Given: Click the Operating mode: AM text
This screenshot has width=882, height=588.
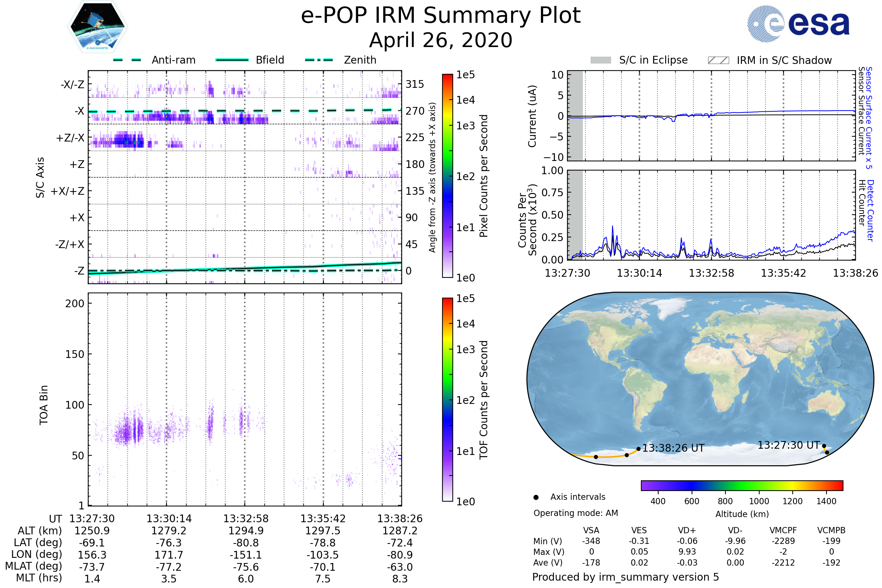Looking at the screenshot, I should pyautogui.click(x=576, y=513).
